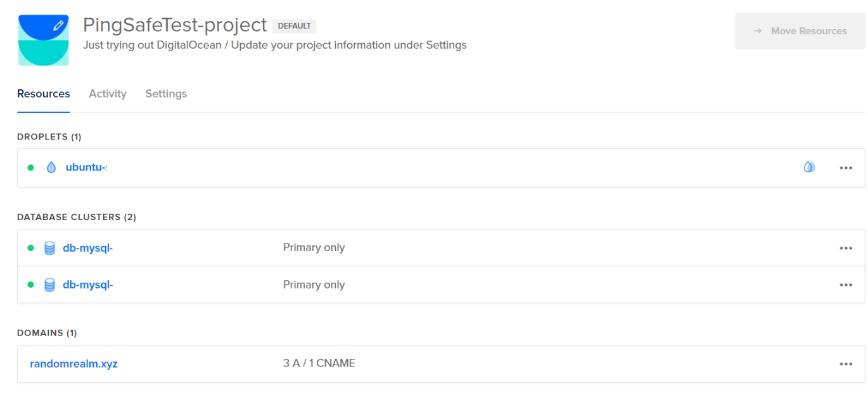Open more options for second db-mysql cluster
This screenshot has height=409, width=868.
(x=846, y=285)
